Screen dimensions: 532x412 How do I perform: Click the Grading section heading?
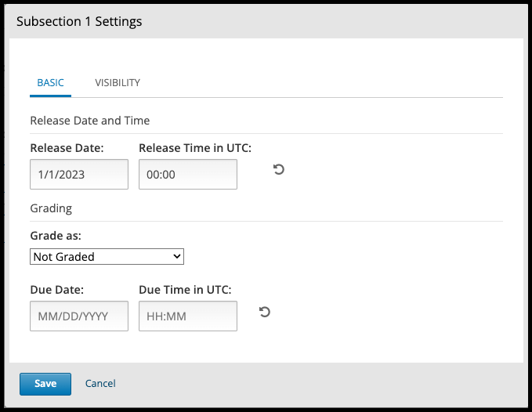pyautogui.click(x=51, y=208)
